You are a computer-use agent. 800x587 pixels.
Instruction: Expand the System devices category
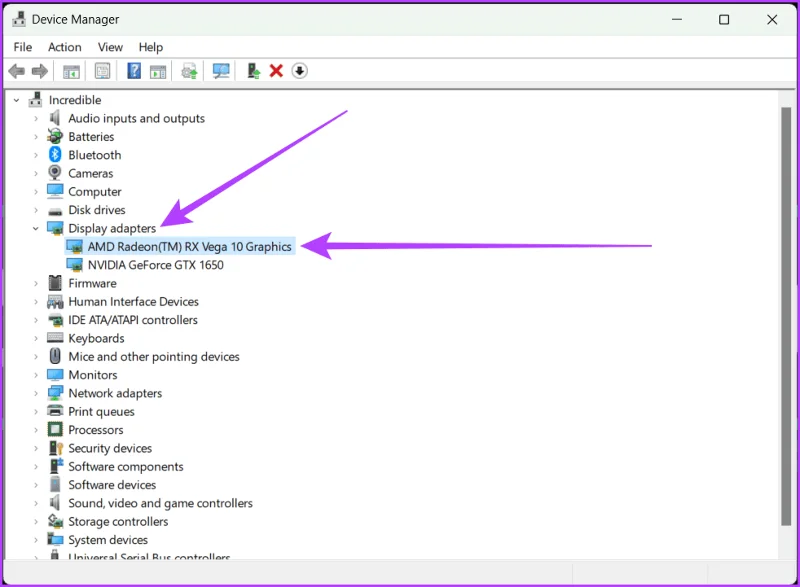point(36,540)
